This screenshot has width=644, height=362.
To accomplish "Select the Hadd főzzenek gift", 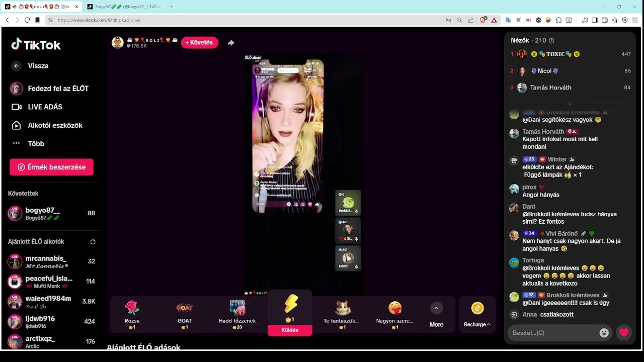I will (x=237, y=314).
